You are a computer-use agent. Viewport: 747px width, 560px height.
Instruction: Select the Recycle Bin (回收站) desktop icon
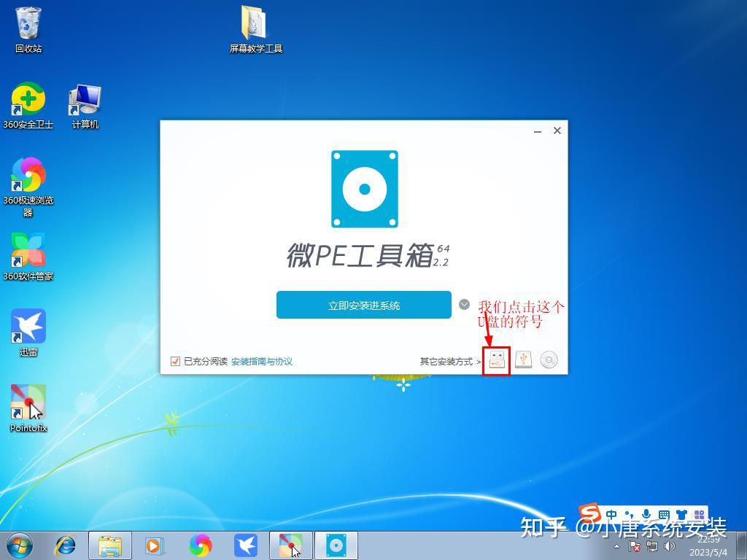28,29
